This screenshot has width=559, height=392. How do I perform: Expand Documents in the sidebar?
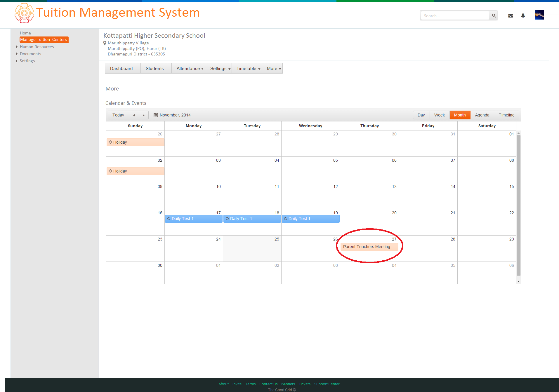(30, 54)
